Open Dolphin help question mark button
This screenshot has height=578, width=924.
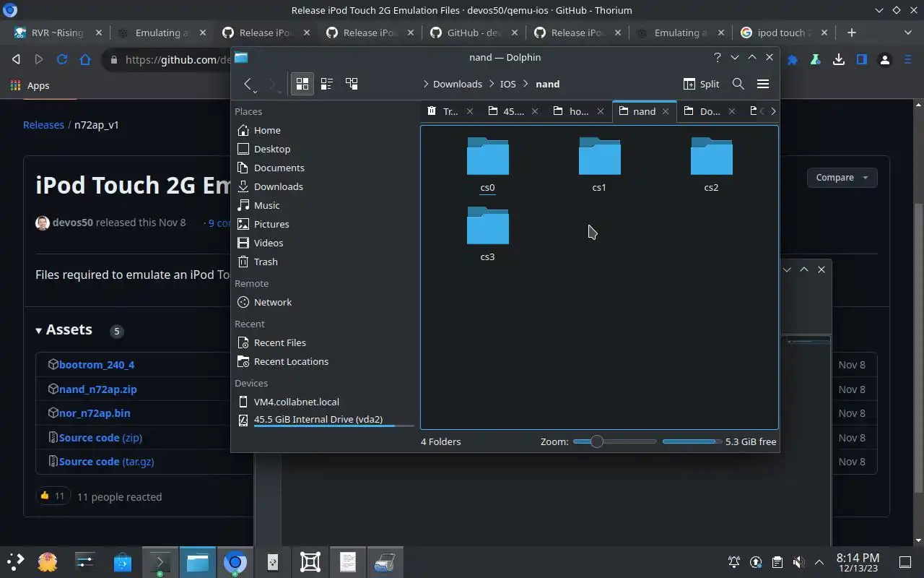717,57
